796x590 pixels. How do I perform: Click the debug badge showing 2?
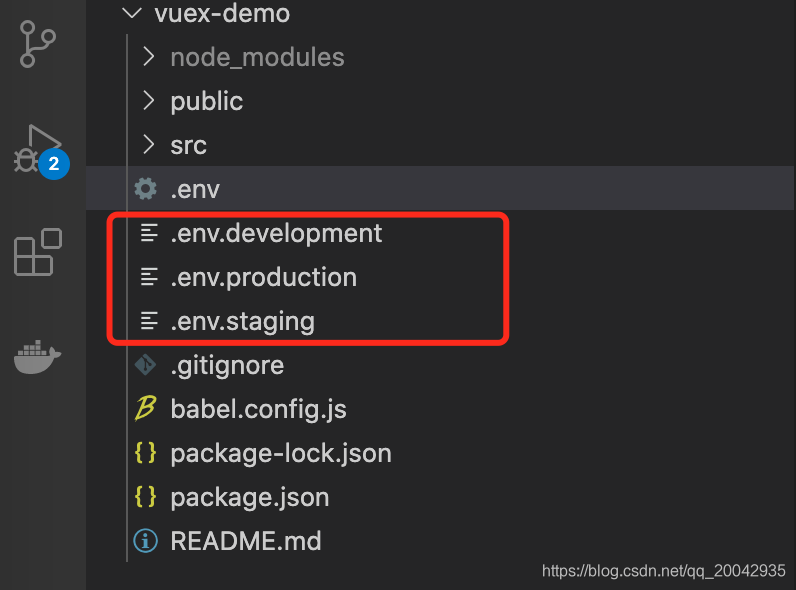54,163
